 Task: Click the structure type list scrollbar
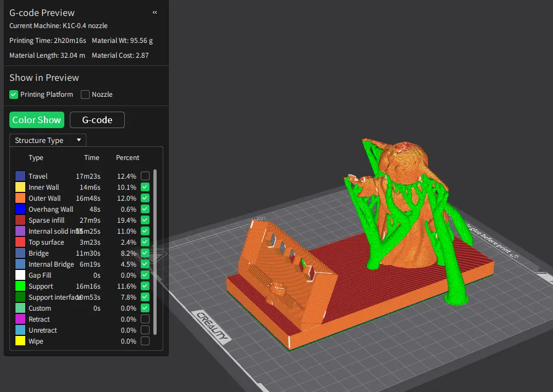(155, 252)
